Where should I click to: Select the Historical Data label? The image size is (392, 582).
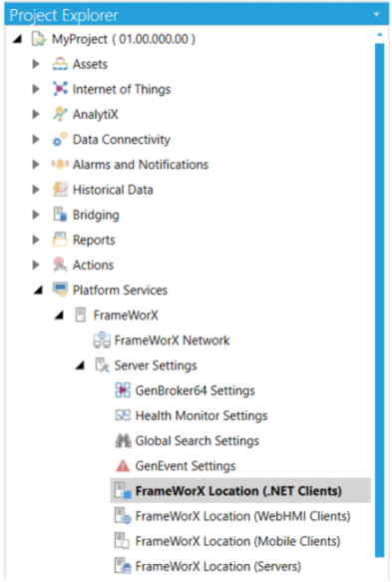(x=113, y=190)
